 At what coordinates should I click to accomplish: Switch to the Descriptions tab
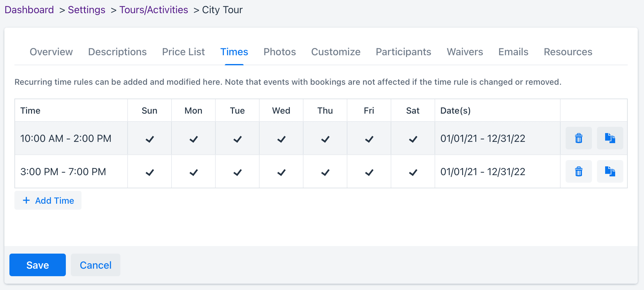pyautogui.click(x=117, y=52)
